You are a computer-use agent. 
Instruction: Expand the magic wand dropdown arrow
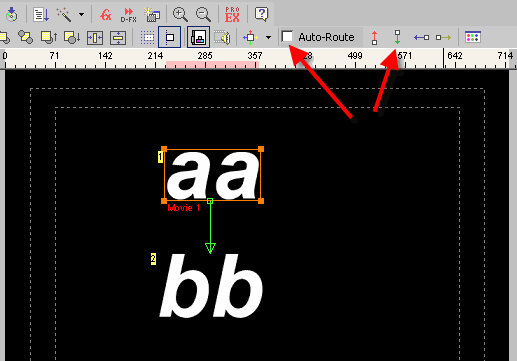81,15
